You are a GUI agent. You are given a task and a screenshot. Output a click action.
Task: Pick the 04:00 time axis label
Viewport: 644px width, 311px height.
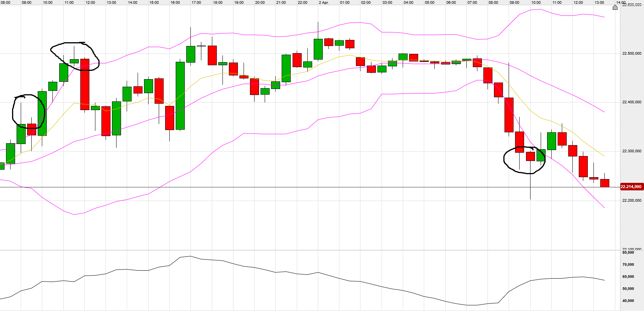click(x=408, y=3)
